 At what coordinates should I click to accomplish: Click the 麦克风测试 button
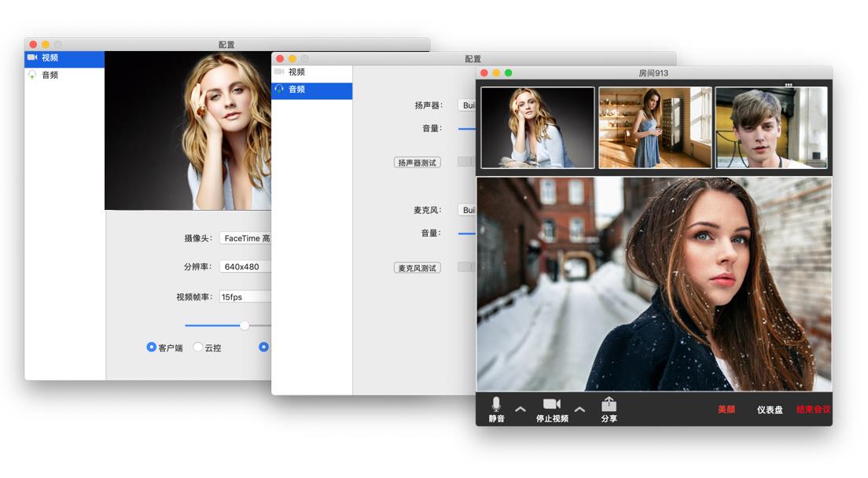point(417,268)
